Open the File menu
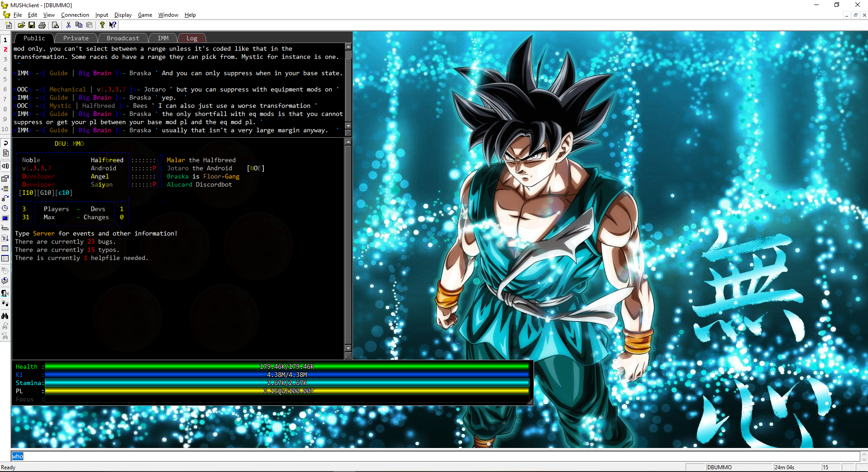Screen dimensions: 868x472 pyautogui.click(x=18, y=15)
